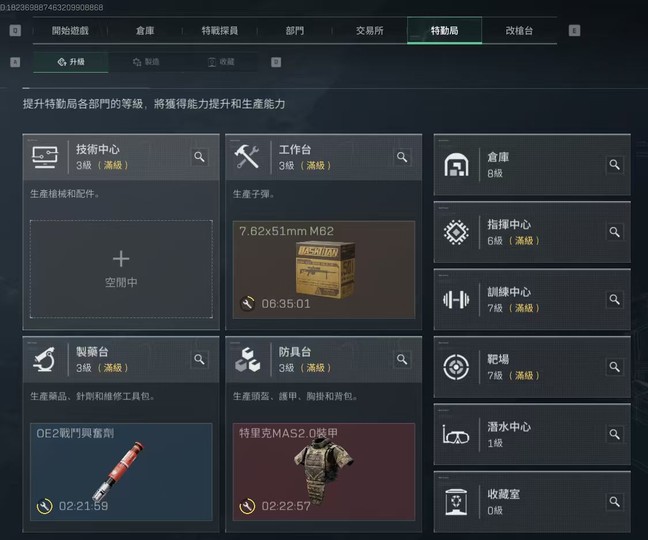The width and height of the screenshot is (648, 540).
Task: Switch to the 交易所 tab
Action: point(369,31)
